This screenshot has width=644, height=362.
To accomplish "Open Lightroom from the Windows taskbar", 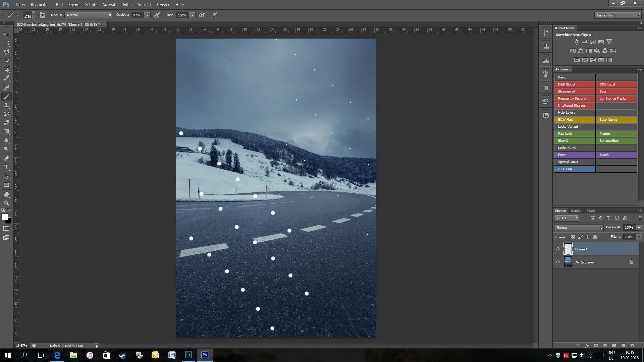I will (x=188, y=355).
